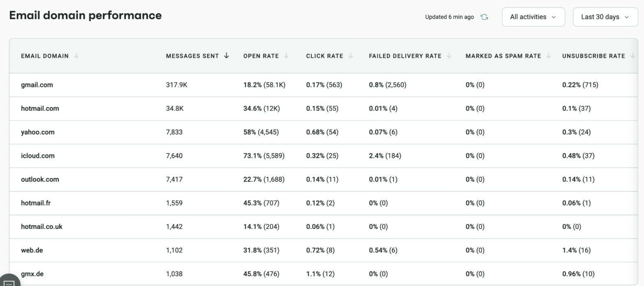Viewport: 644px width, 286px height.
Task: Select the hotmail.co.uk domain row
Action: pos(323,227)
